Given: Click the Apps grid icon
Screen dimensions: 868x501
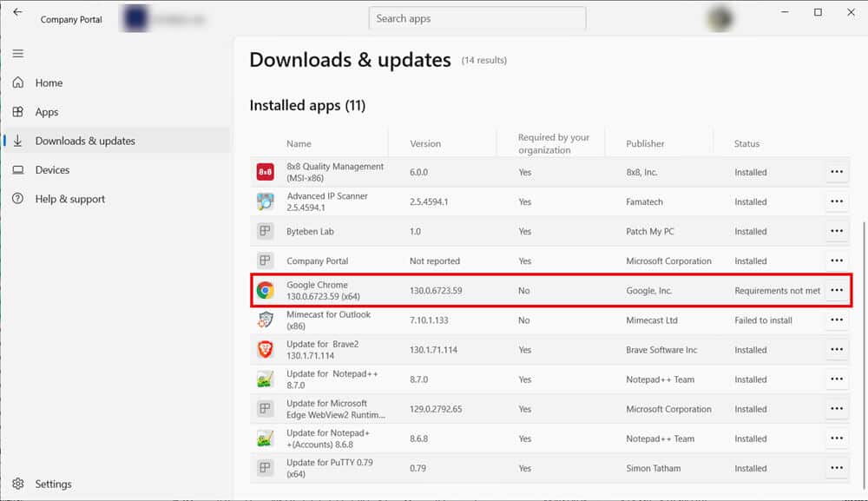Looking at the screenshot, I should (17, 112).
